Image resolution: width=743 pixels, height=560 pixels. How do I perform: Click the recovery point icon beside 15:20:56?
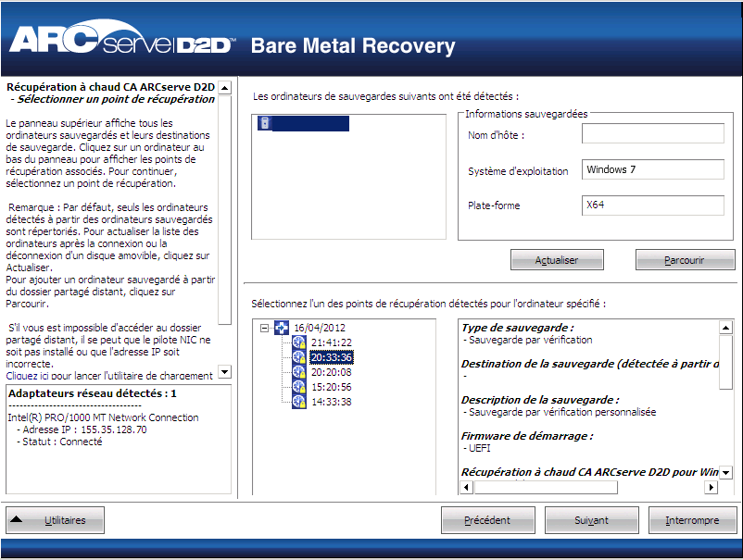click(x=299, y=387)
